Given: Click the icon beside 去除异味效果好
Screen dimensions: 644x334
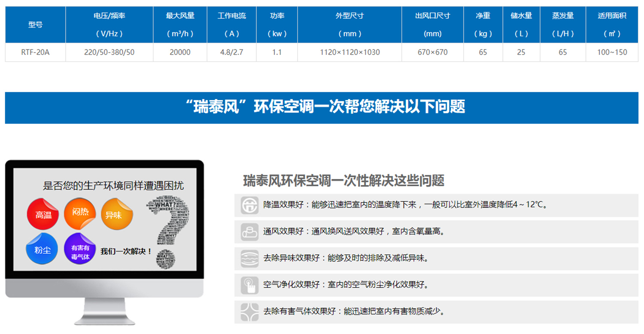Looking at the screenshot, I should pyautogui.click(x=249, y=258).
